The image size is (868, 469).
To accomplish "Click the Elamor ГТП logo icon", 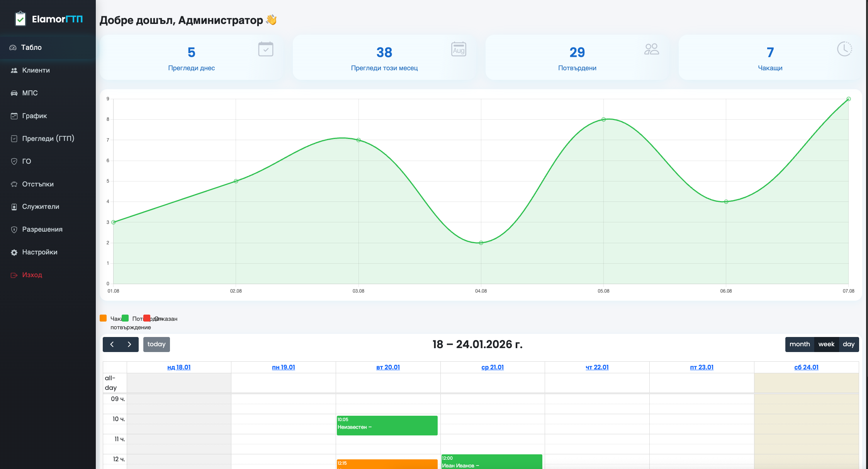I will [20, 19].
